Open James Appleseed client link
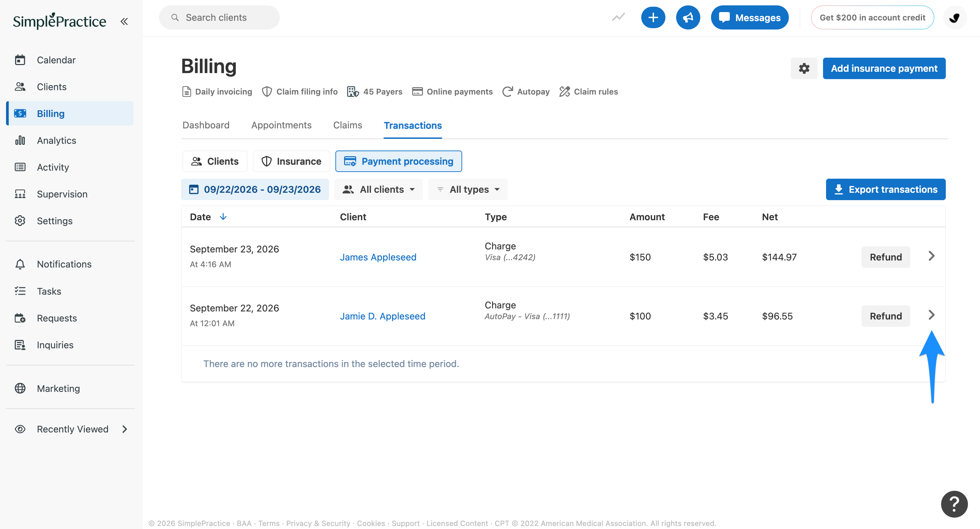This screenshot has height=529, width=980. (x=378, y=257)
